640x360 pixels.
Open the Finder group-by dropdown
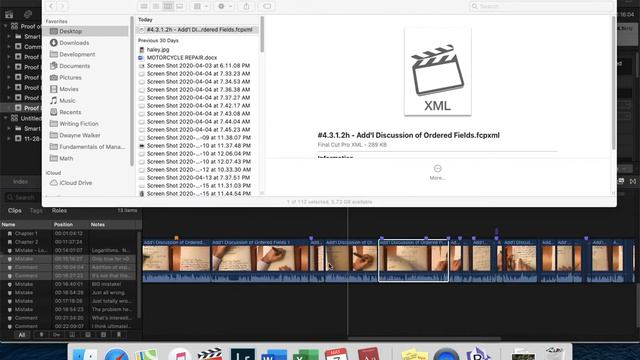coord(200,6)
